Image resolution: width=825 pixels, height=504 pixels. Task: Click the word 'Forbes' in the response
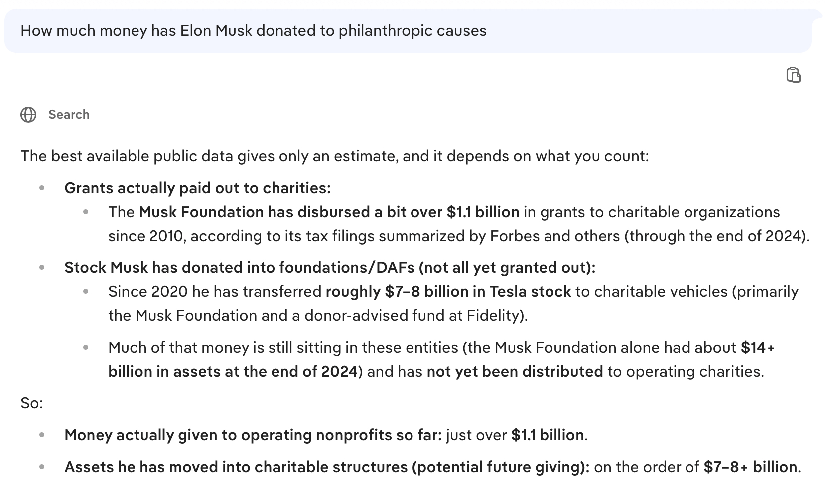[x=515, y=236]
